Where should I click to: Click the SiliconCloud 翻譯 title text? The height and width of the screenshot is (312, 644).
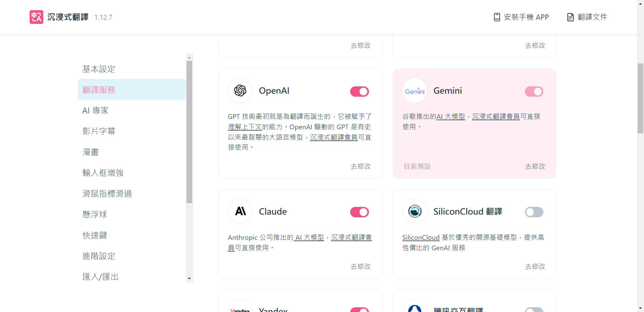point(468,212)
